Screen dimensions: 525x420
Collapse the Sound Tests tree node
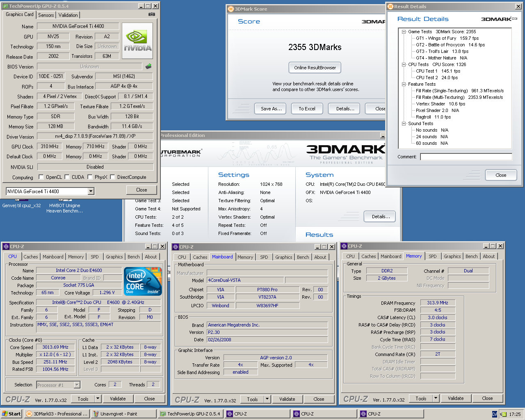tap(404, 123)
